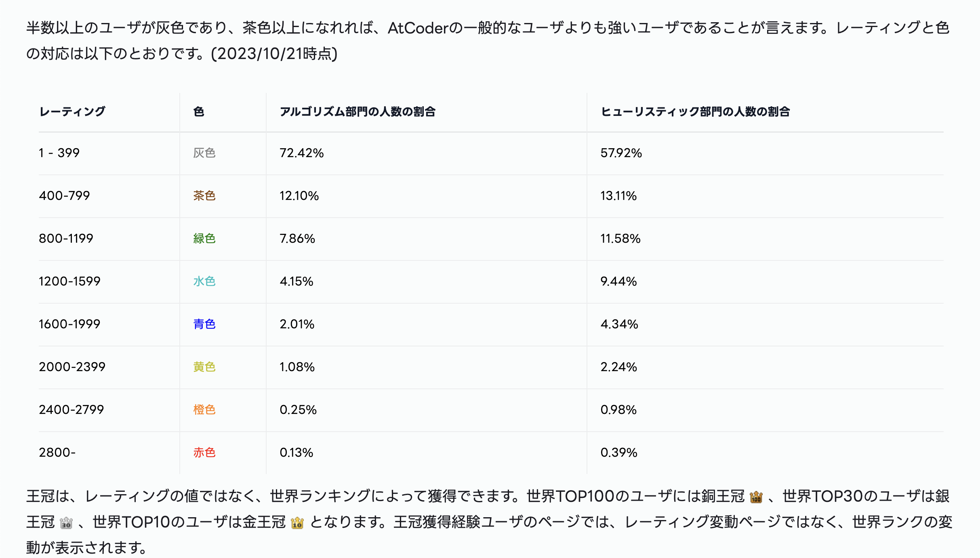Click the bronze crown emoji icon

click(x=756, y=497)
